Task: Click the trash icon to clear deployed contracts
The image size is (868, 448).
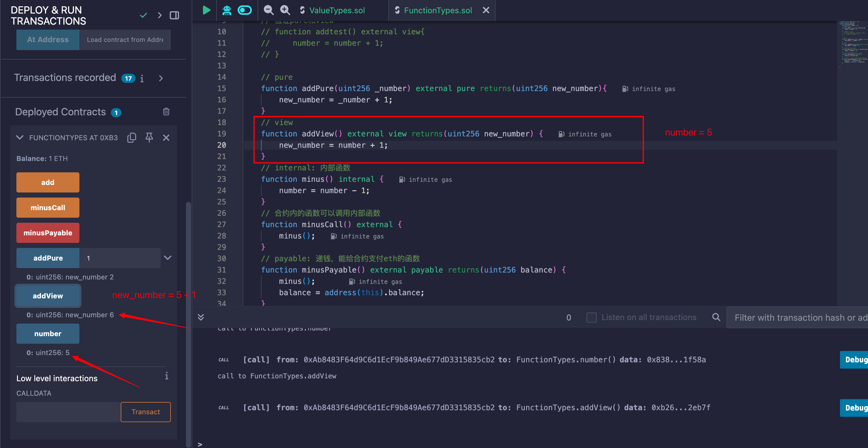Action: click(x=166, y=112)
